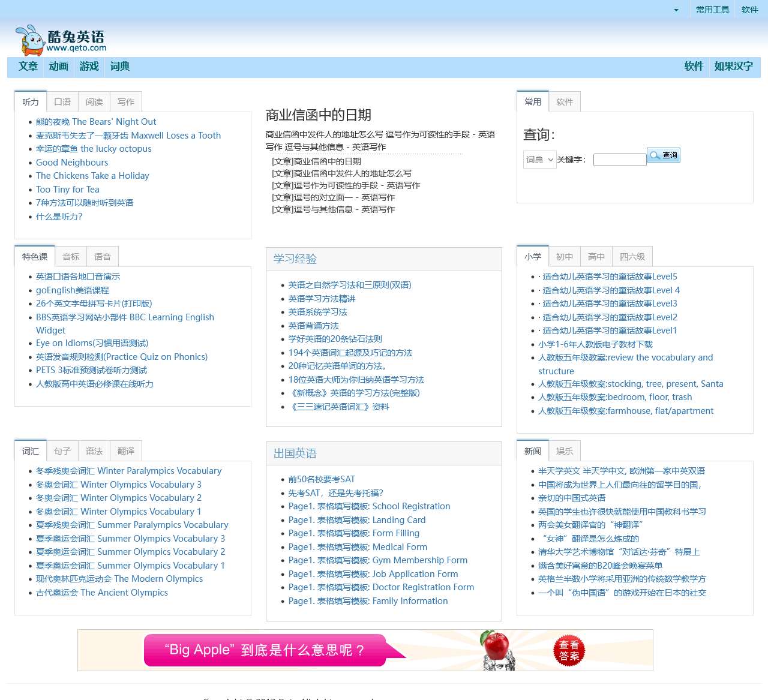Screen dimensions: 768x700
Task: Click the 学习经验 section heading
Action: coord(295,259)
